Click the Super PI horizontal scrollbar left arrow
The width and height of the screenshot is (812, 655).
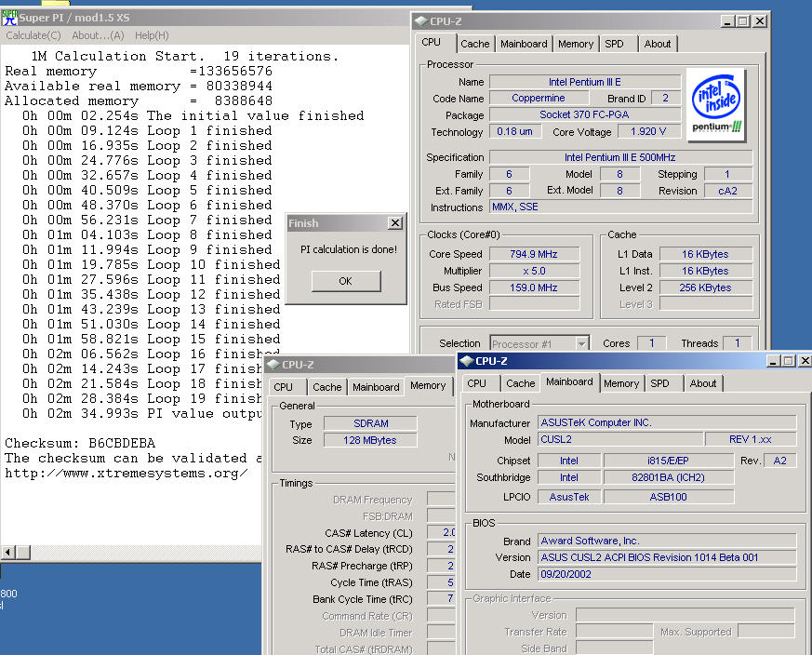tap(7, 553)
